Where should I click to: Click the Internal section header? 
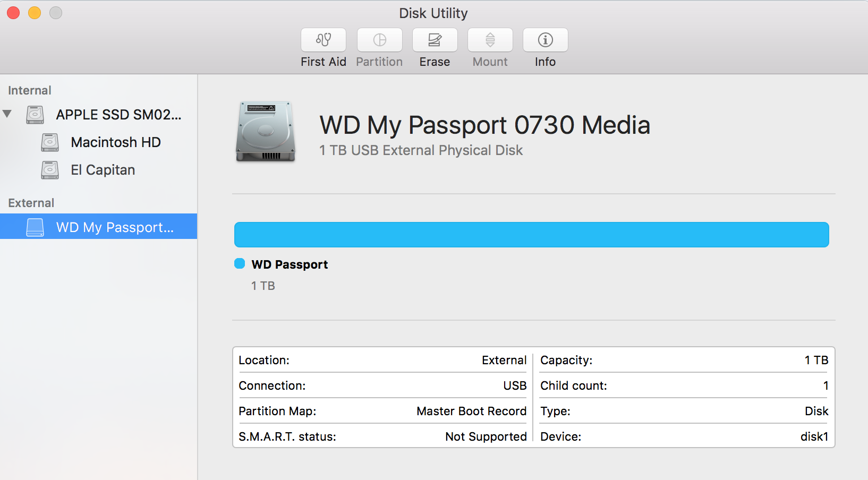[x=30, y=90]
